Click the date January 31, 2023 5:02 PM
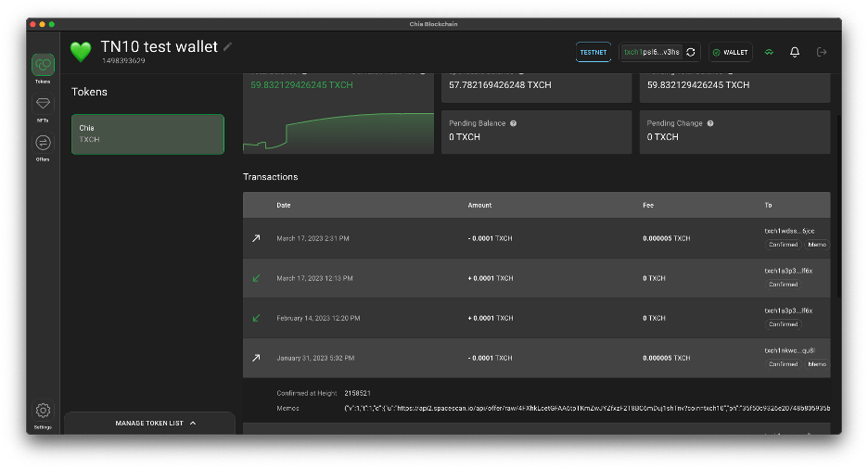The width and height of the screenshot is (868, 469). [x=315, y=358]
